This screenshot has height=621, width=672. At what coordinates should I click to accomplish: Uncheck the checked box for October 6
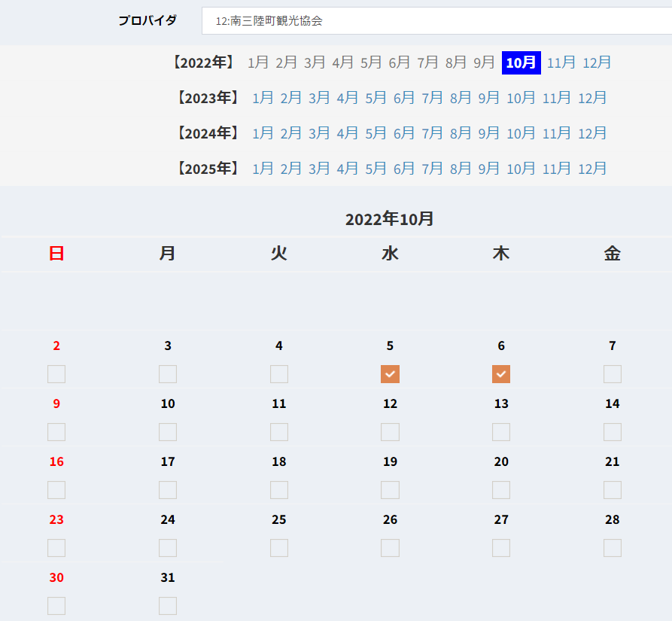pos(501,374)
